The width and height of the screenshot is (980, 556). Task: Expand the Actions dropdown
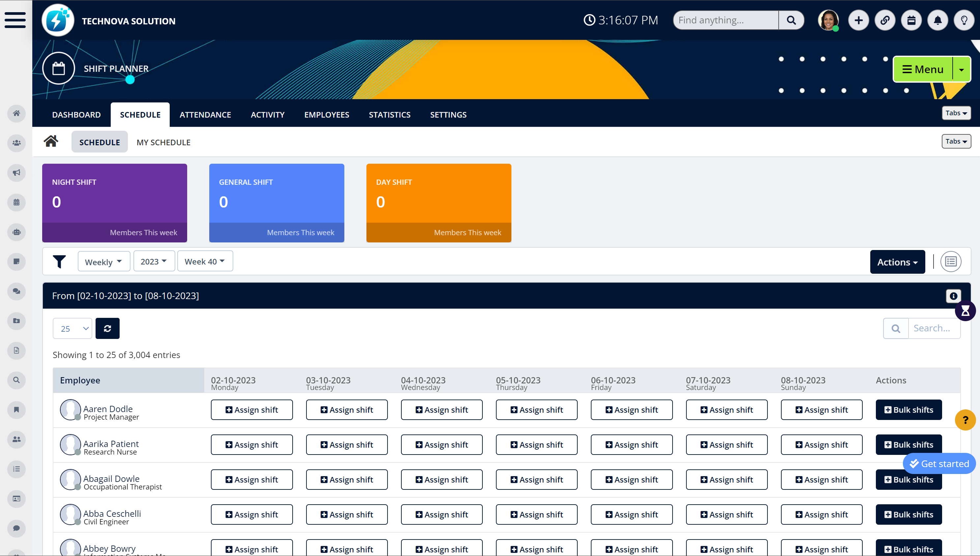pos(897,262)
